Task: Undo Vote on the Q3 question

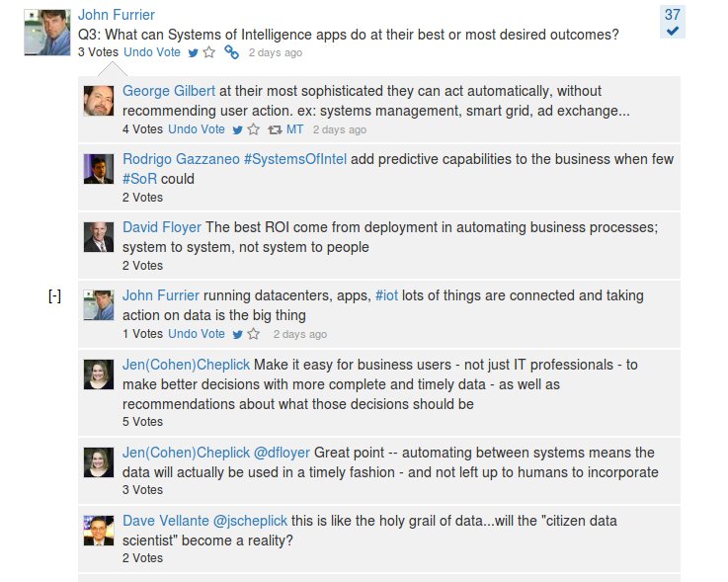Action: 152,52
